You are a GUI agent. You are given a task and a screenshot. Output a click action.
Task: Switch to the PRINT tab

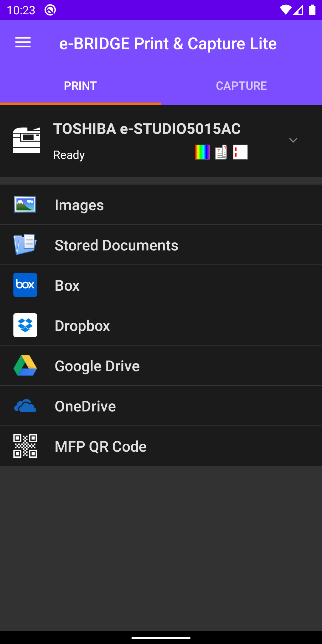80,86
